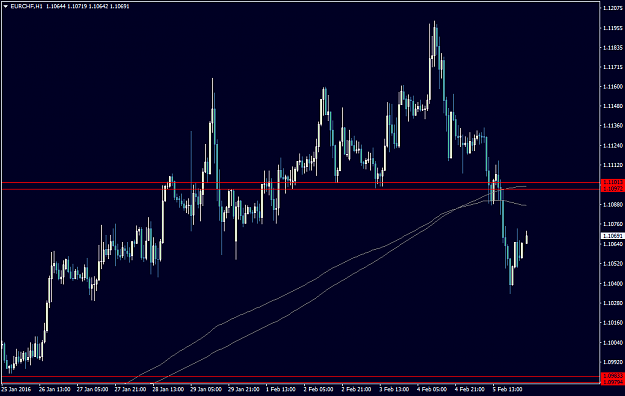Click the 1.11480 price scale label
The width and height of the screenshot is (625, 396).
pos(613,106)
